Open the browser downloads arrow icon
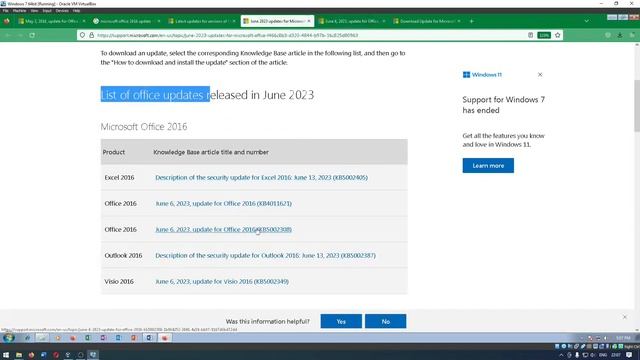 (620, 35)
